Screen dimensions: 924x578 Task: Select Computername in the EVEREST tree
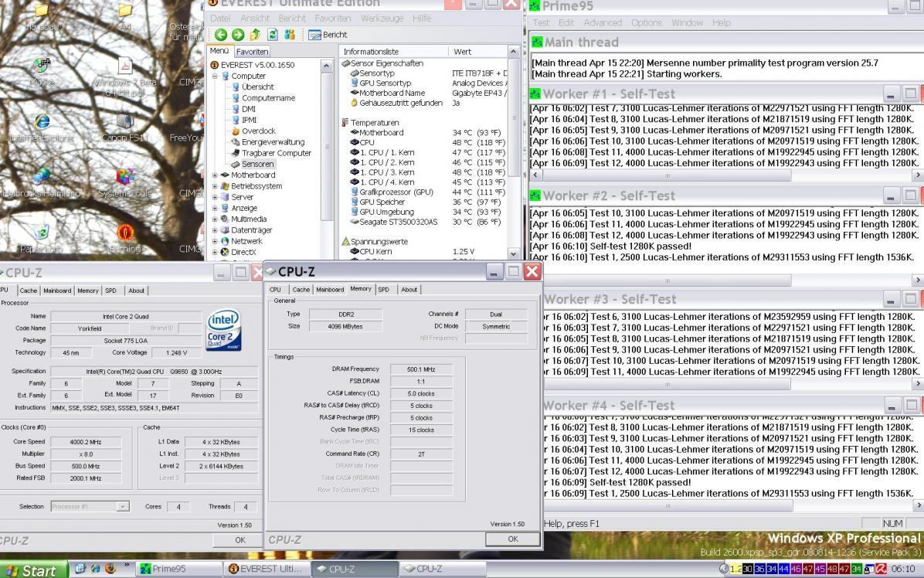coord(268,98)
